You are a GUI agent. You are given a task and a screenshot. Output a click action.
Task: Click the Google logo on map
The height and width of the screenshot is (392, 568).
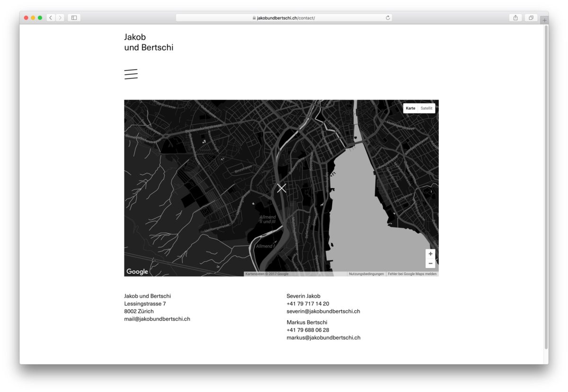click(137, 271)
